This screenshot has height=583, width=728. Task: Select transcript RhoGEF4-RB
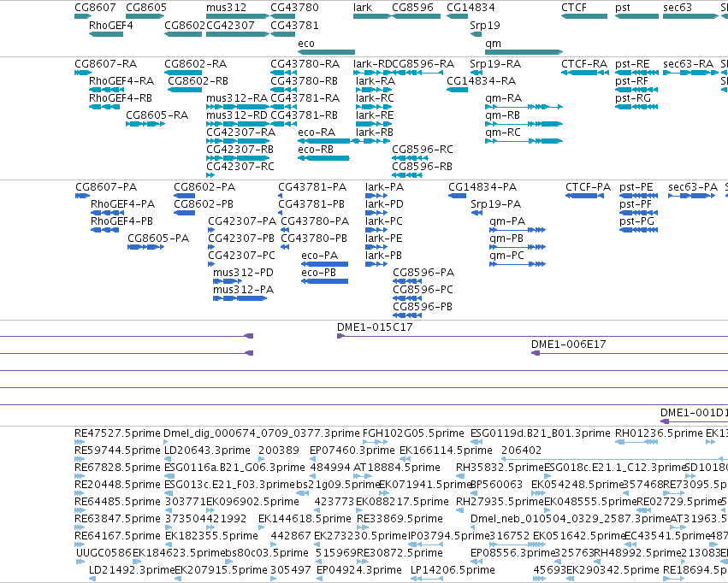click(x=104, y=107)
